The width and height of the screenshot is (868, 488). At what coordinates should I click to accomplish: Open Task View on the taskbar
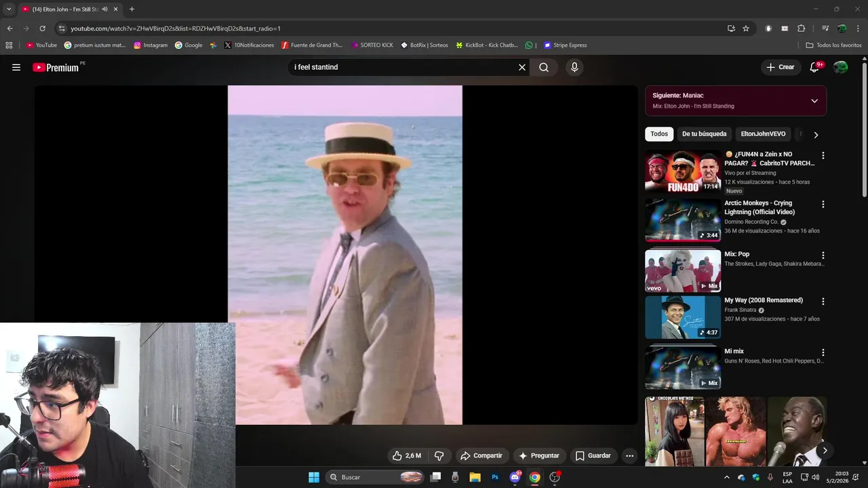point(436,477)
